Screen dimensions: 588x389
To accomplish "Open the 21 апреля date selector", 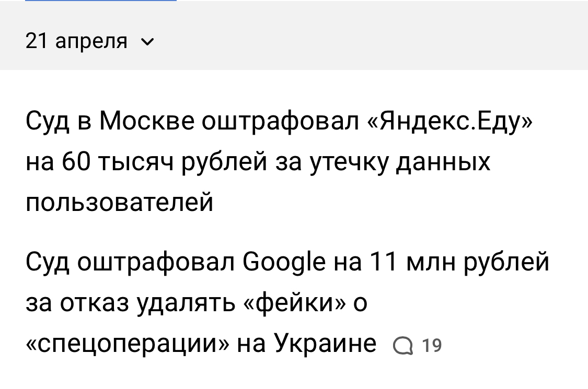I will (76, 41).
